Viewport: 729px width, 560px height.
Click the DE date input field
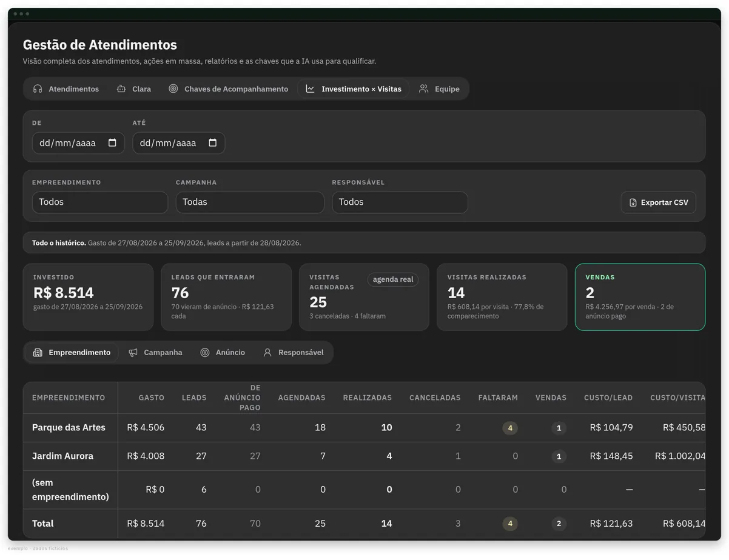click(x=78, y=143)
